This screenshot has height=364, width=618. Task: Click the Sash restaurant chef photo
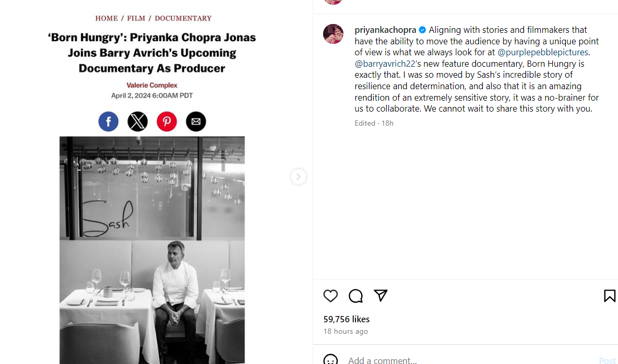coord(152,250)
